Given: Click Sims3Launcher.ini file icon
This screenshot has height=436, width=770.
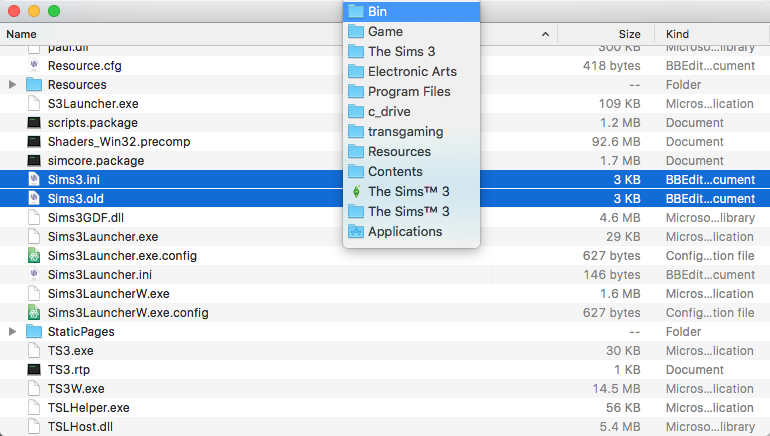Looking at the screenshot, I should 34,274.
